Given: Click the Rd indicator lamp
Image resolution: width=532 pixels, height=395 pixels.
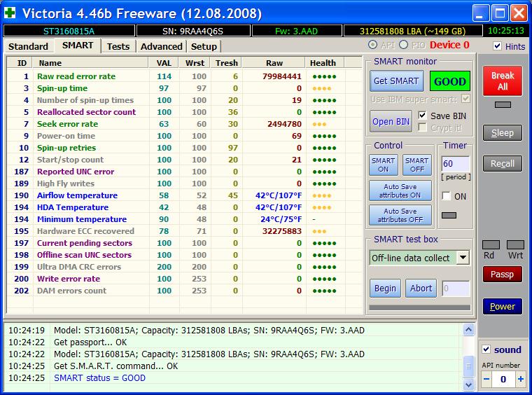Looking at the screenshot, I should coord(491,244).
